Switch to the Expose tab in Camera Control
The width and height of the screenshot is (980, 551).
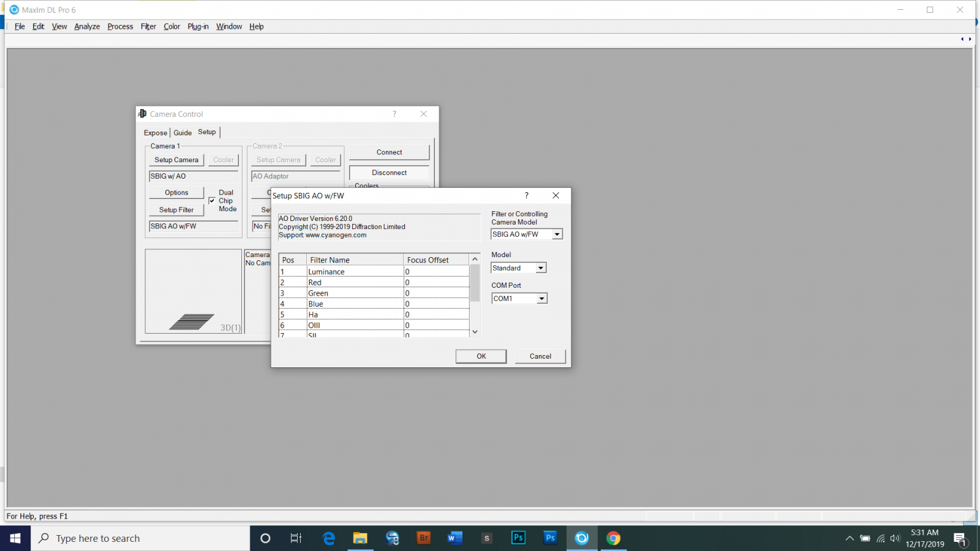click(x=156, y=133)
